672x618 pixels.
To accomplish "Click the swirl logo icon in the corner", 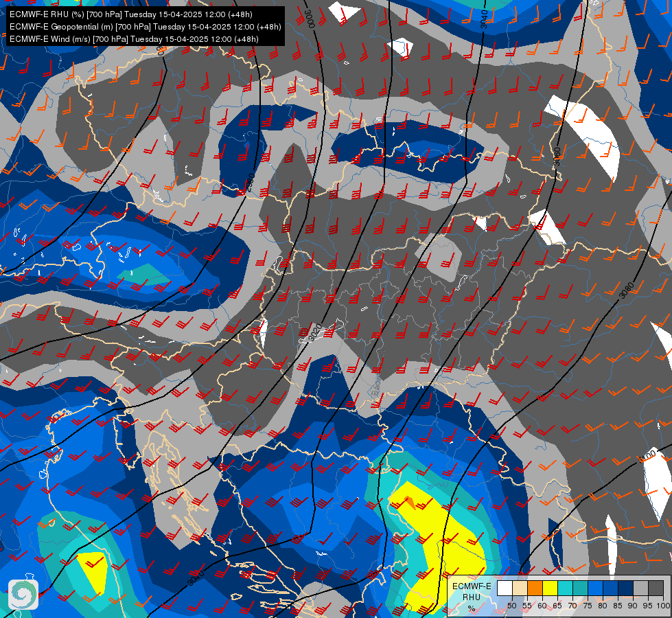I will pyautogui.click(x=23, y=594).
